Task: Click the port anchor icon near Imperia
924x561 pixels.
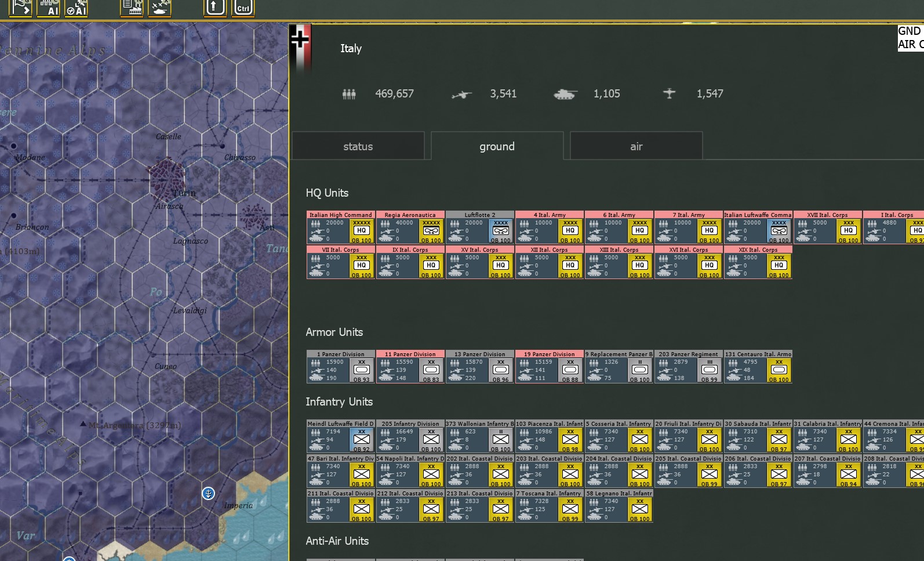Action: [208, 493]
